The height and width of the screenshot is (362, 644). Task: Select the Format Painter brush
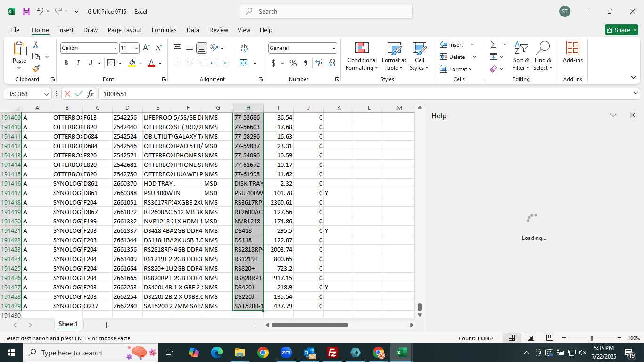point(36,69)
